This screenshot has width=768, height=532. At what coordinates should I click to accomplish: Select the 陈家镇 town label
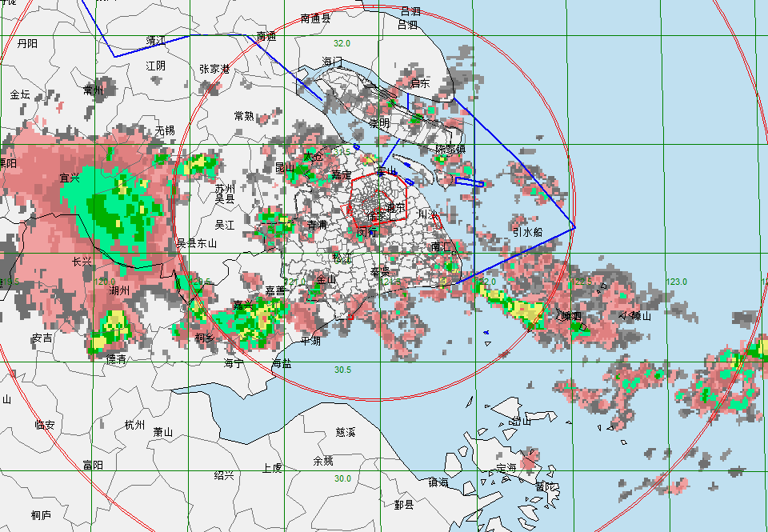click(x=450, y=149)
